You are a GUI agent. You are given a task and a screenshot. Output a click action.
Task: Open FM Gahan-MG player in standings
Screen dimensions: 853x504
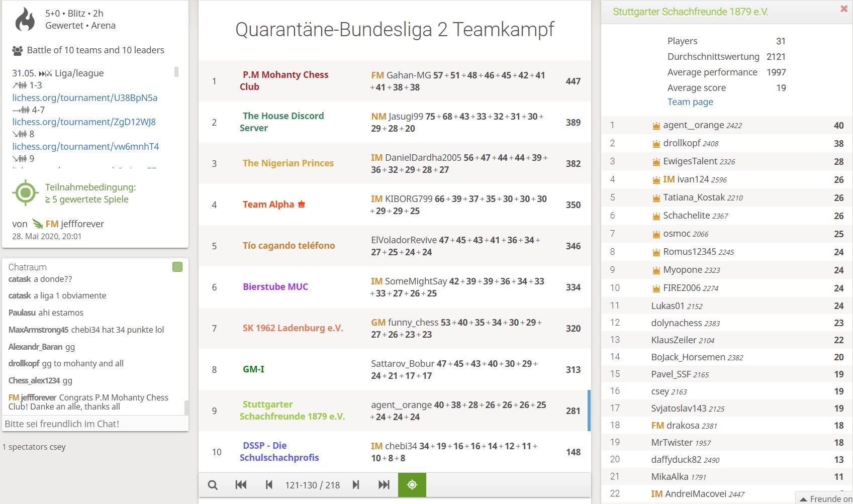[401, 75]
